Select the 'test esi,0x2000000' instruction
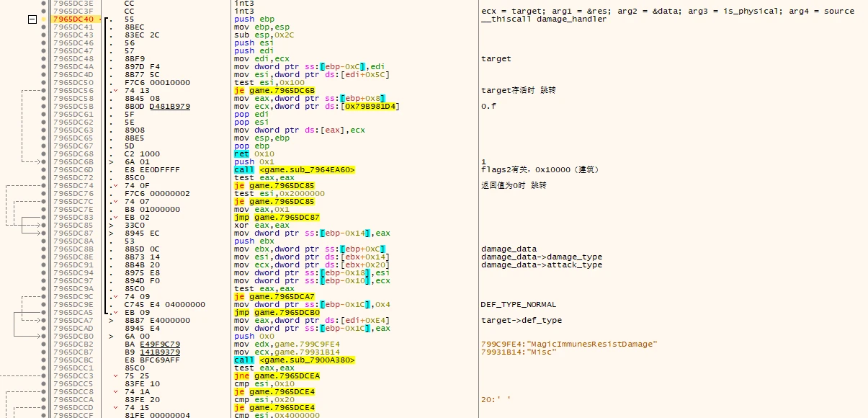Screen dimensions: 868x418 [x=278, y=194]
